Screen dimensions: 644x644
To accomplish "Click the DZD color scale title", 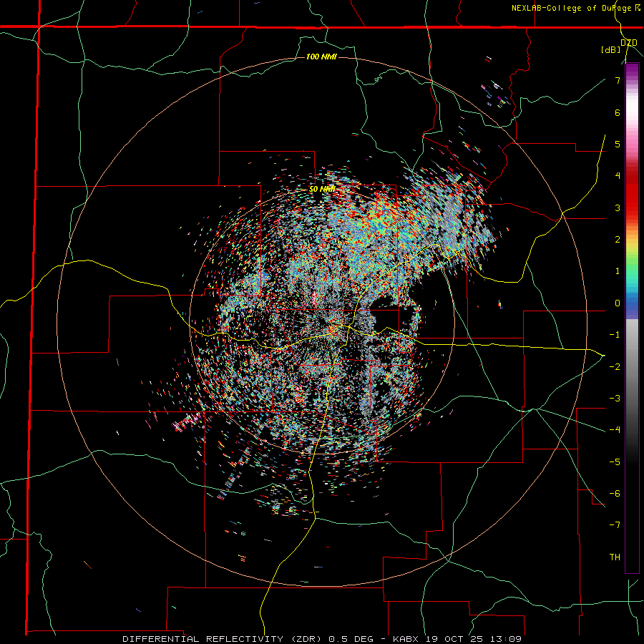I will 629,42.
